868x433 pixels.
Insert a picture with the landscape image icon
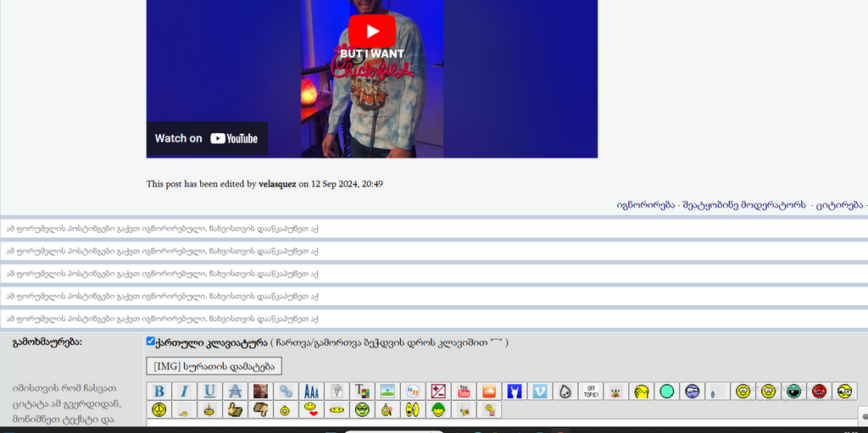click(387, 391)
